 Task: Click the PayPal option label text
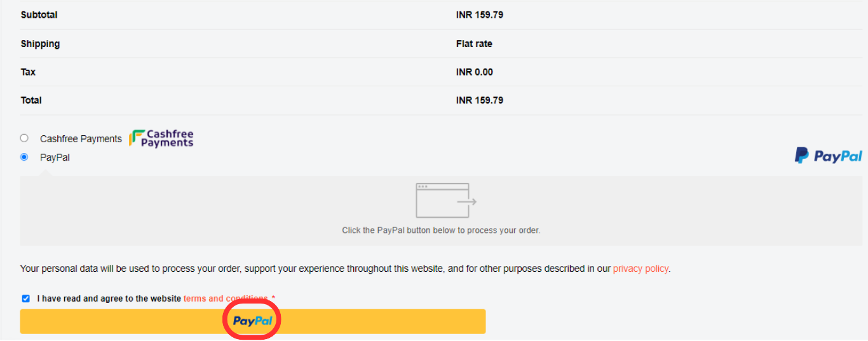[x=55, y=157]
